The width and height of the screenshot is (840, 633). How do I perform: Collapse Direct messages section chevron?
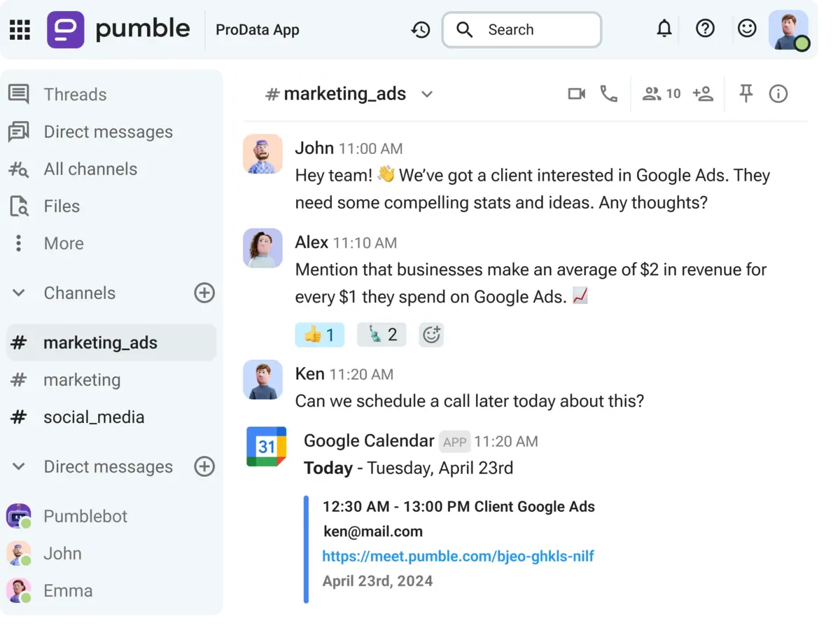click(x=19, y=466)
